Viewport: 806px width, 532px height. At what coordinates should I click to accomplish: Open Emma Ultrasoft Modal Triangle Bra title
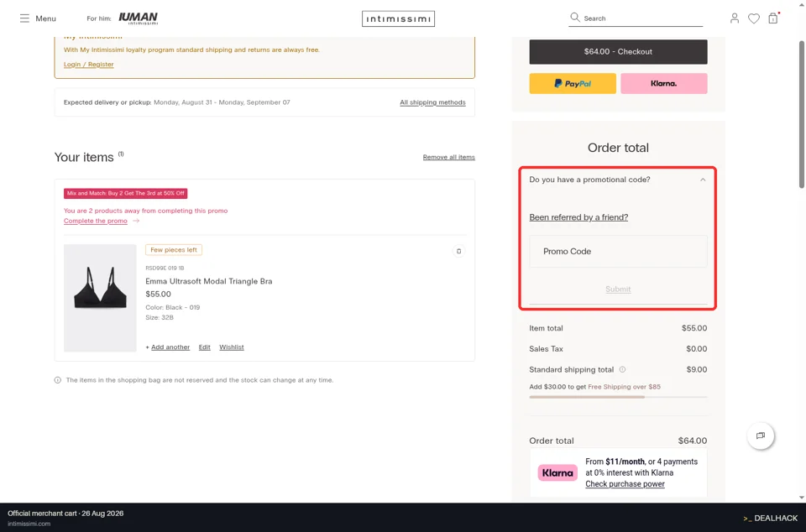[209, 281]
